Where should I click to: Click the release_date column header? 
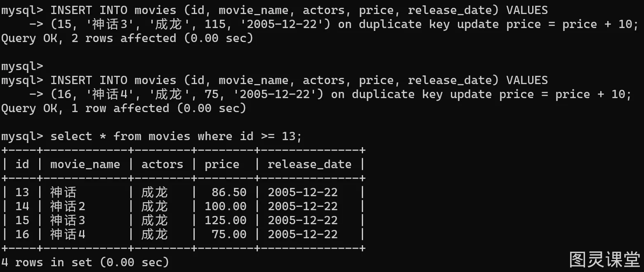309,164
